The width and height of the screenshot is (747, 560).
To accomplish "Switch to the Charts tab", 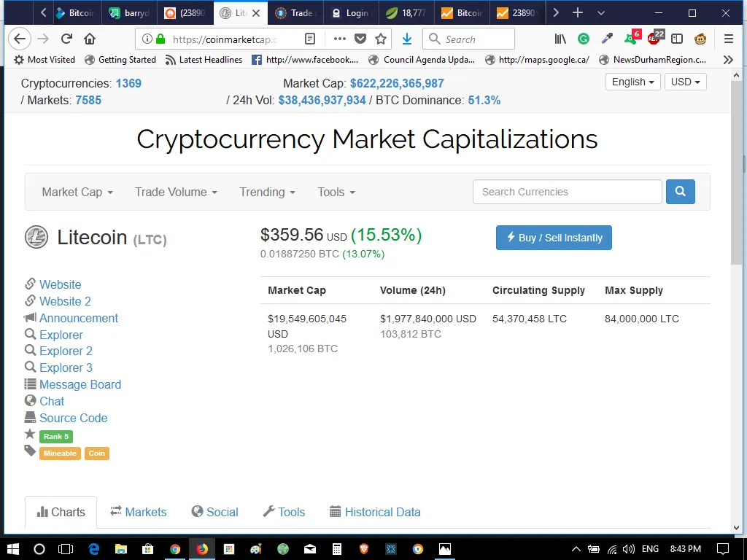I will point(61,512).
